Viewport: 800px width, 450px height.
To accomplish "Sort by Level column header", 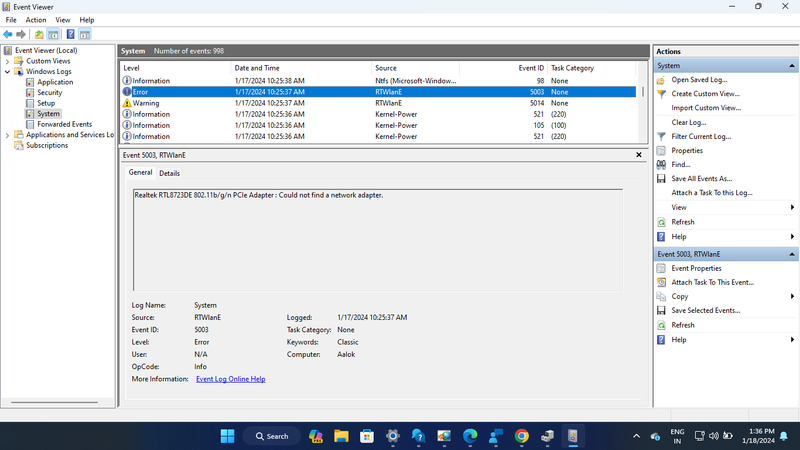I will coord(176,68).
